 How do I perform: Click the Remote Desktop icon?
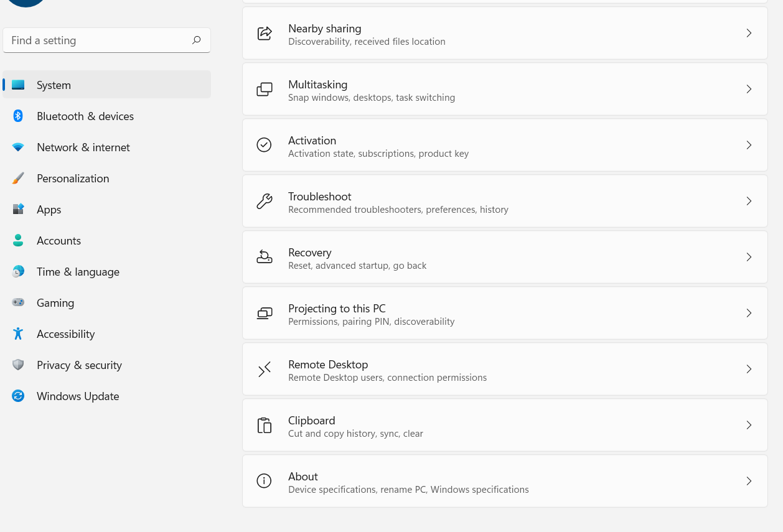click(265, 369)
